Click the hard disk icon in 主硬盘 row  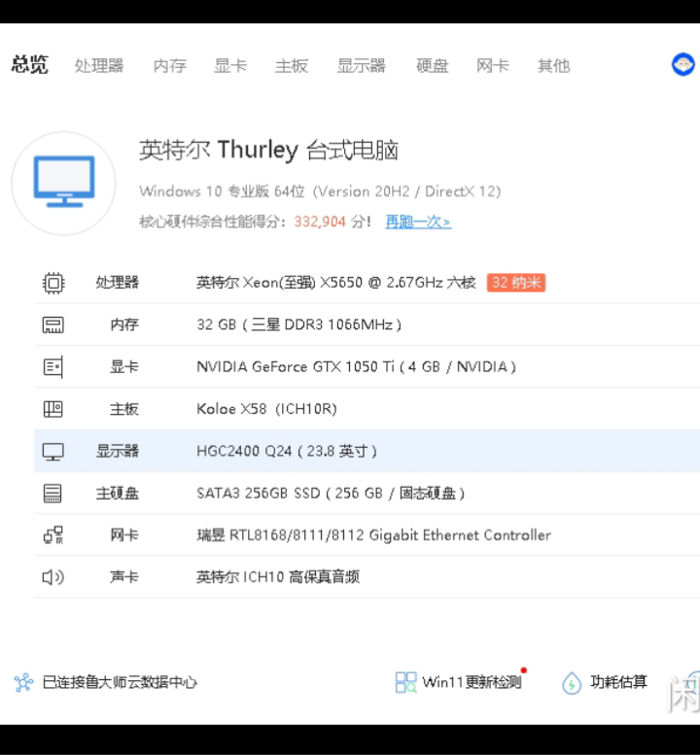52,494
